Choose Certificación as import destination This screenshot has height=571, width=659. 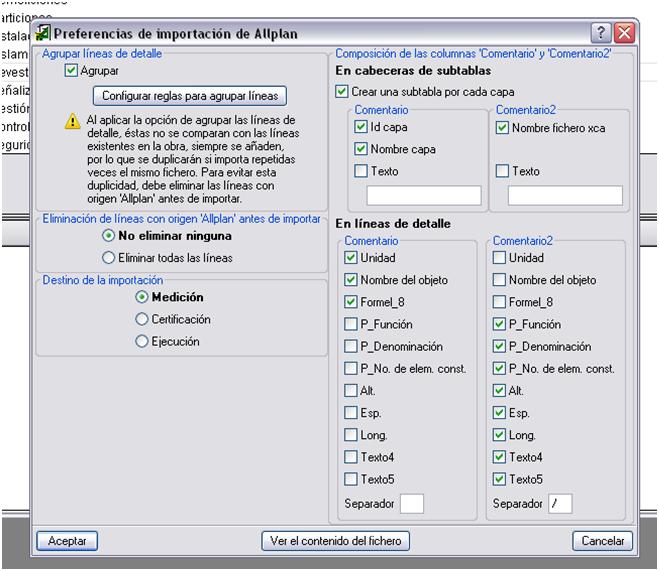(x=142, y=319)
